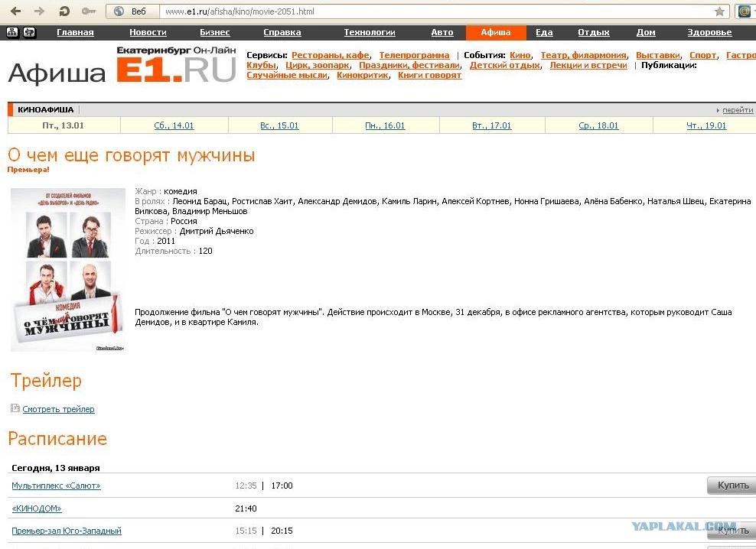Open the Новости section
Screen dimensions: 756x549
click(x=148, y=32)
